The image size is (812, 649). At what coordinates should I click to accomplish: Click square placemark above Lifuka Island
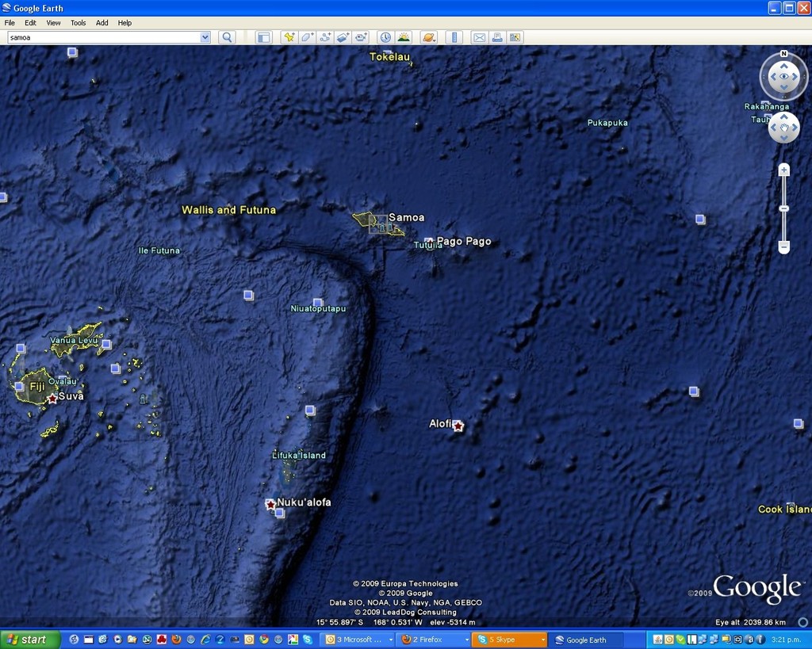(x=310, y=410)
